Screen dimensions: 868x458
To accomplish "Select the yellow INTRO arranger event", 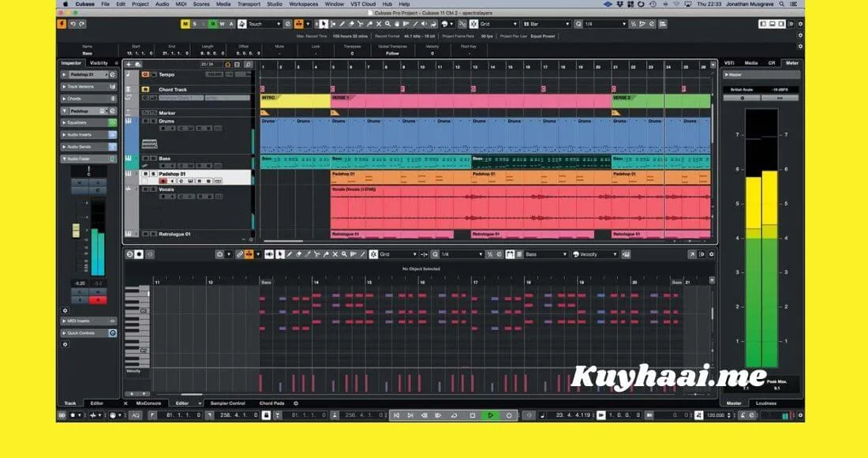I will 296,101.
